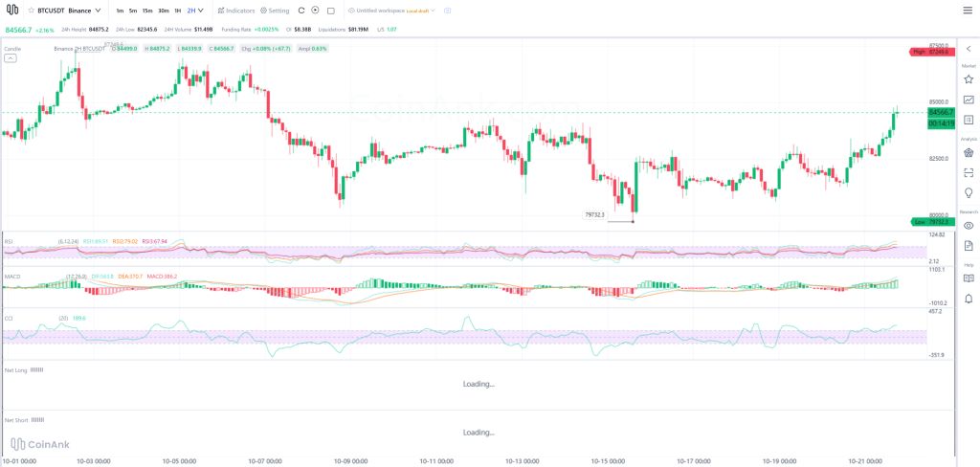Click the OI value $8.38B
Screen dimensions: 980x467
pyautogui.click(x=301, y=30)
